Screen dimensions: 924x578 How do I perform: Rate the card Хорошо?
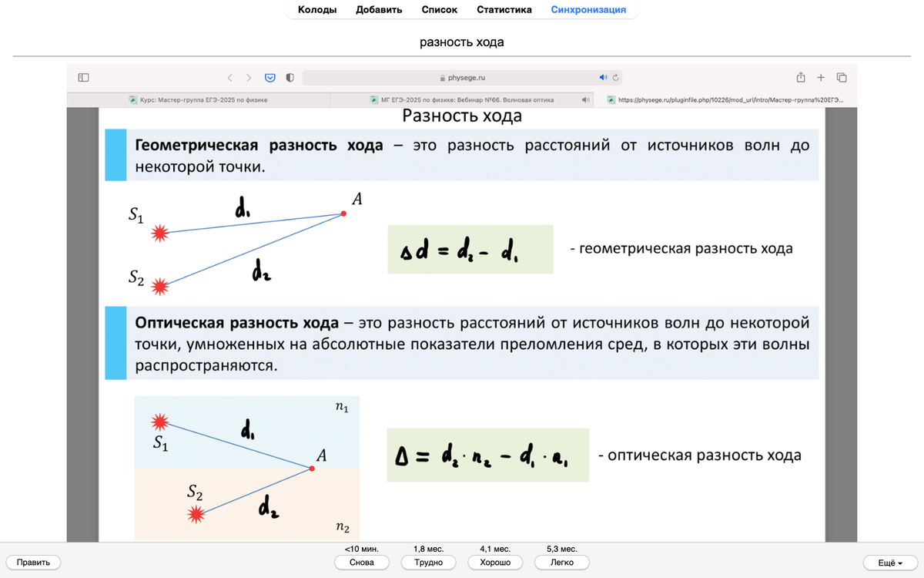tap(495, 563)
